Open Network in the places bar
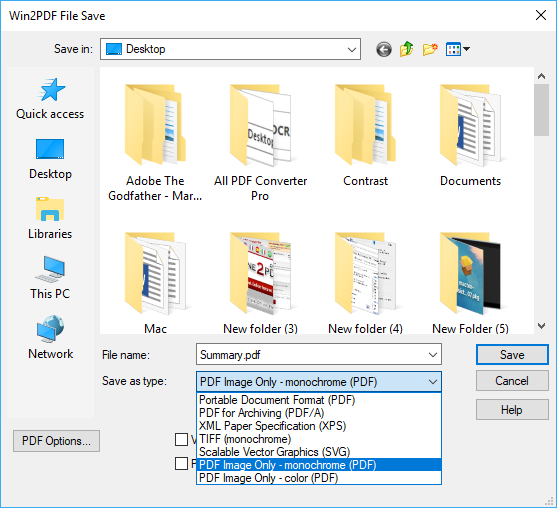The height and width of the screenshot is (508, 557). (x=50, y=338)
